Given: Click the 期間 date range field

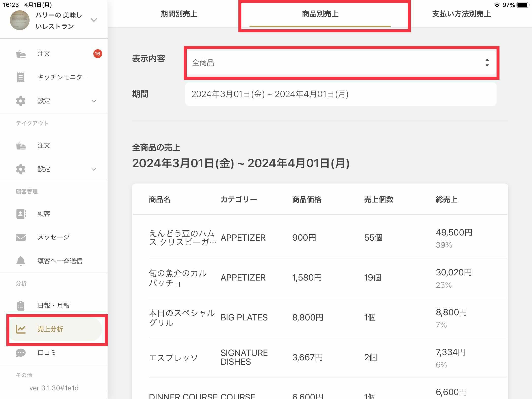Looking at the screenshot, I should click(341, 94).
